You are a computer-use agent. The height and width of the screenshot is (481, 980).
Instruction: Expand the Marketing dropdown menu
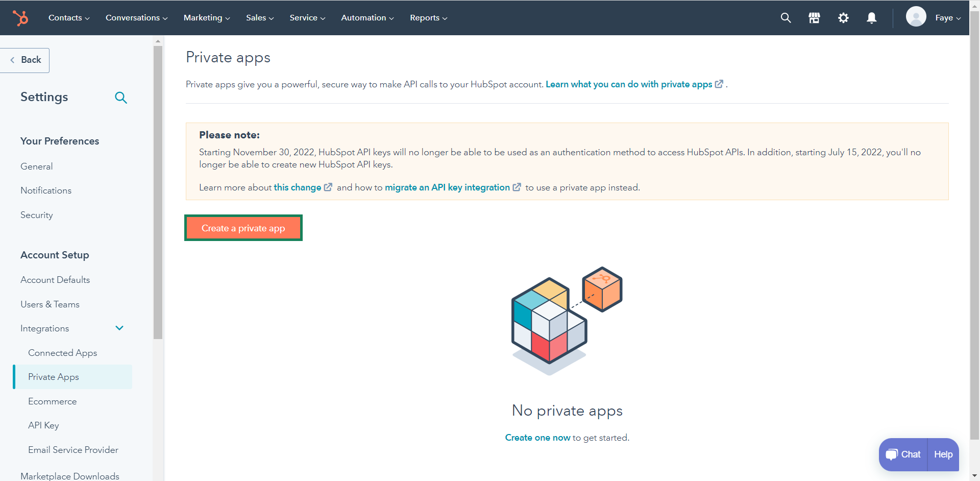pyautogui.click(x=206, y=18)
